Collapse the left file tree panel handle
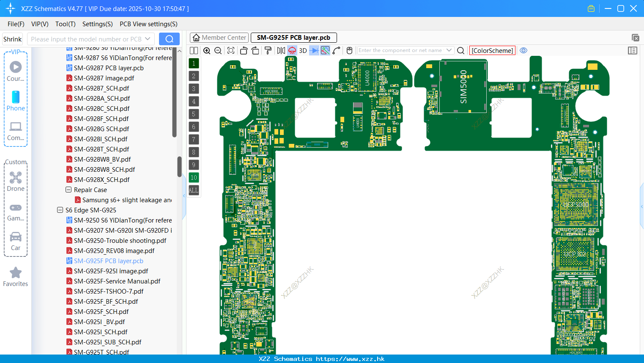Screen dimensions: 644x363 pyautogui.click(x=184, y=195)
